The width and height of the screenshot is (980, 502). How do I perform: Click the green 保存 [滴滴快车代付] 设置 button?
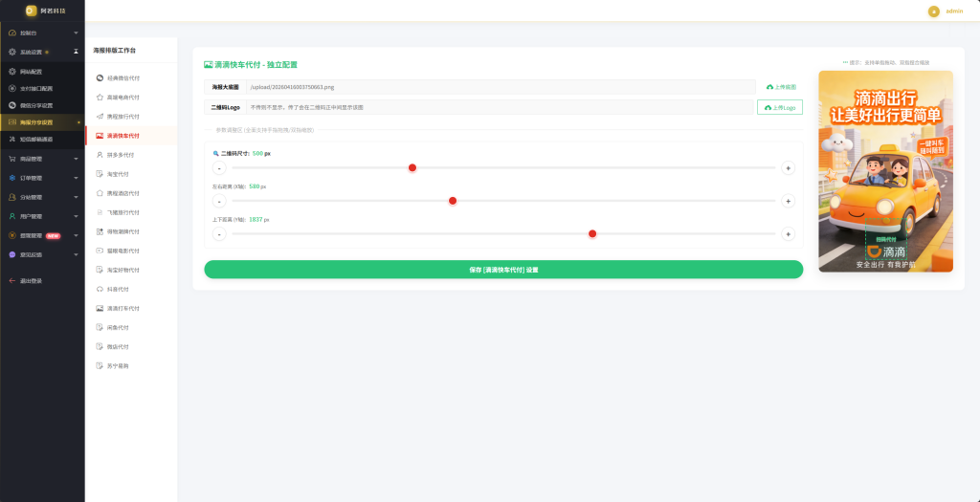click(503, 270)
